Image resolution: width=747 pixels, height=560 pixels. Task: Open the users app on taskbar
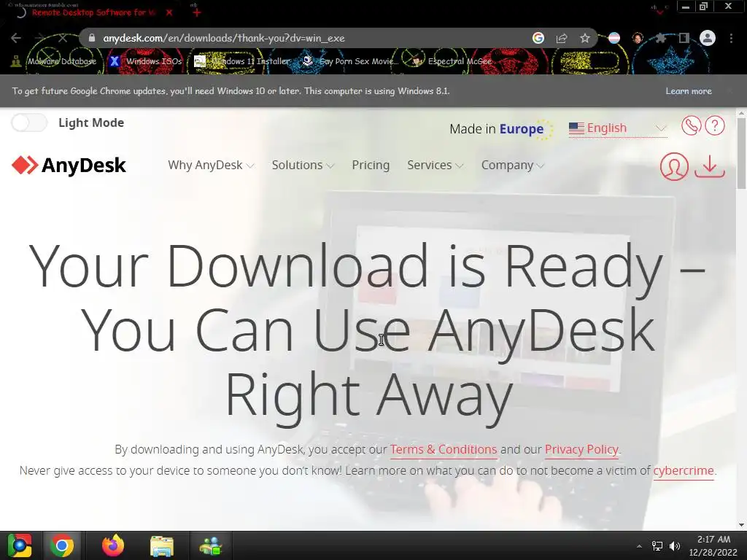pyautogui.click(x=211, y=545)
